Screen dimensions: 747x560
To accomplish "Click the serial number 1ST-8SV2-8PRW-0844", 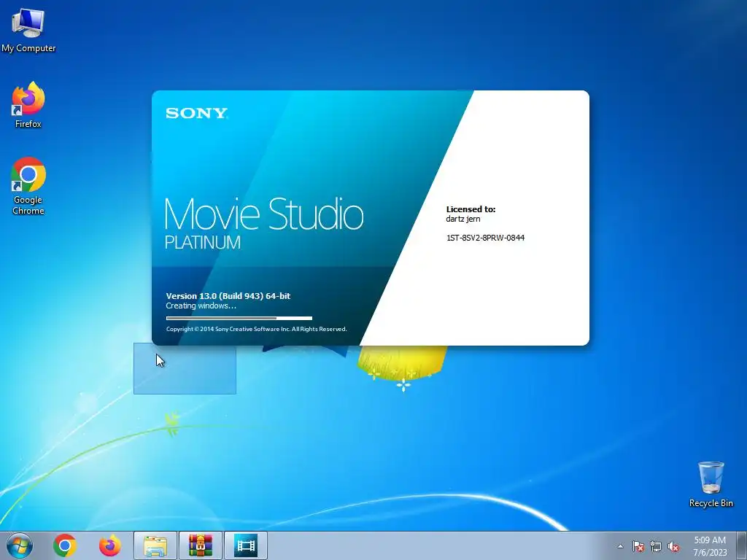I will tap(485, 238).
